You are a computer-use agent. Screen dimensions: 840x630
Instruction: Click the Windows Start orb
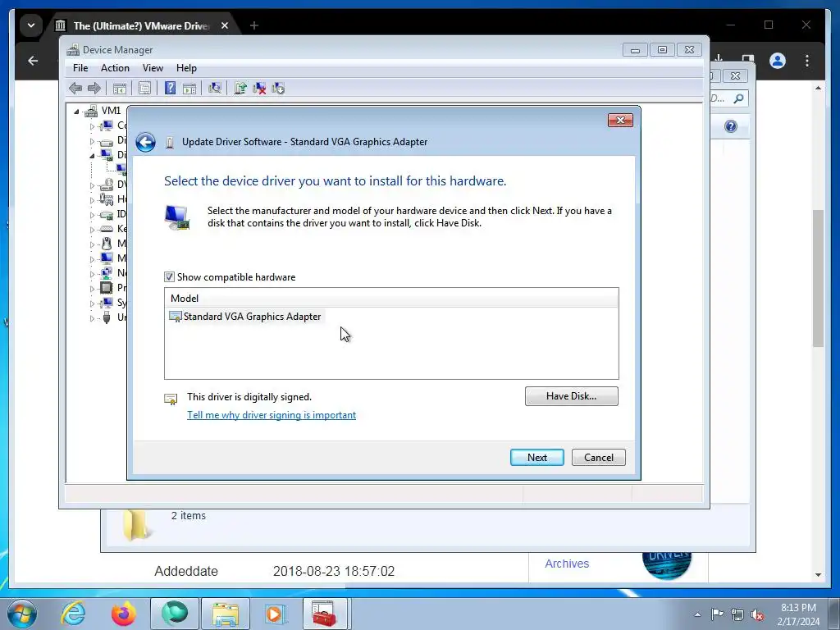[22, 614]
